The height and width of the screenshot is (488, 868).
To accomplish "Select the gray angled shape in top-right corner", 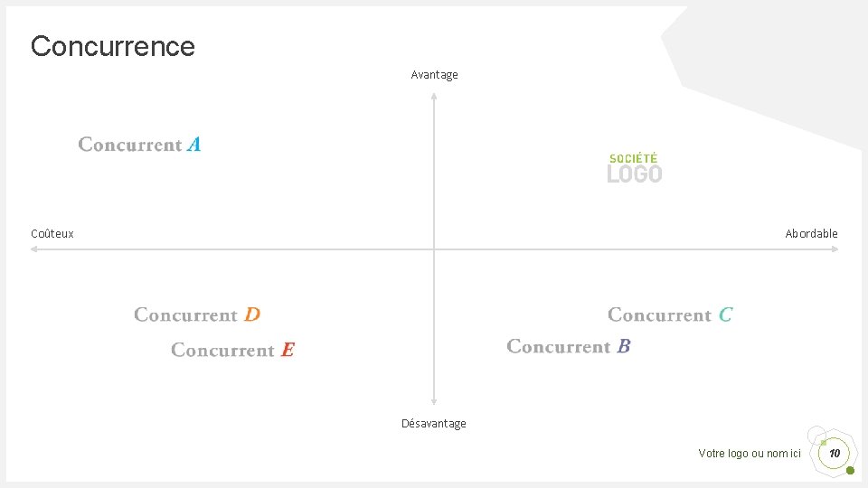I will [x=769, y=63].
